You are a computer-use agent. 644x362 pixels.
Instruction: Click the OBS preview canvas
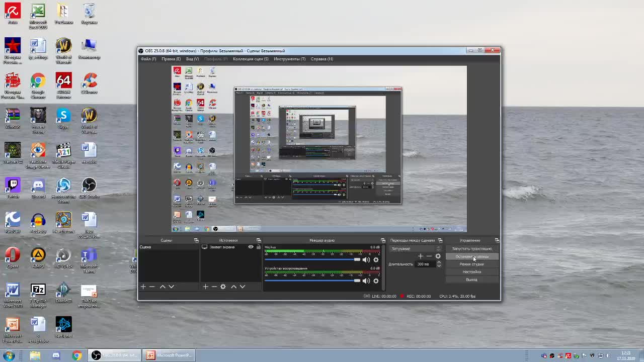click(319, 148)
